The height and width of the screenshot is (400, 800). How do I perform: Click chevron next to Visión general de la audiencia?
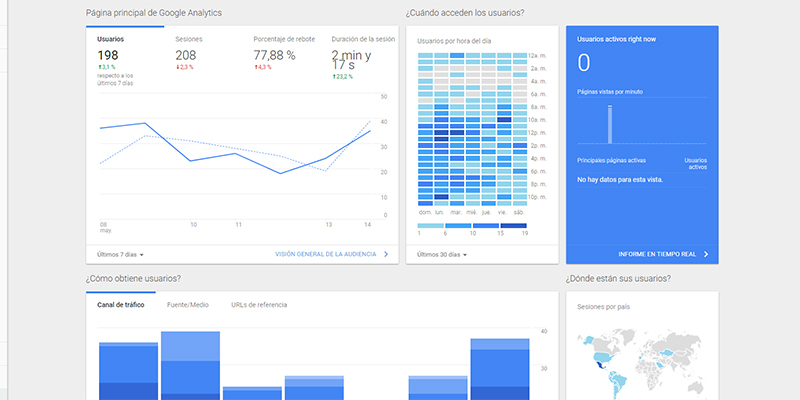pos(386,254)
